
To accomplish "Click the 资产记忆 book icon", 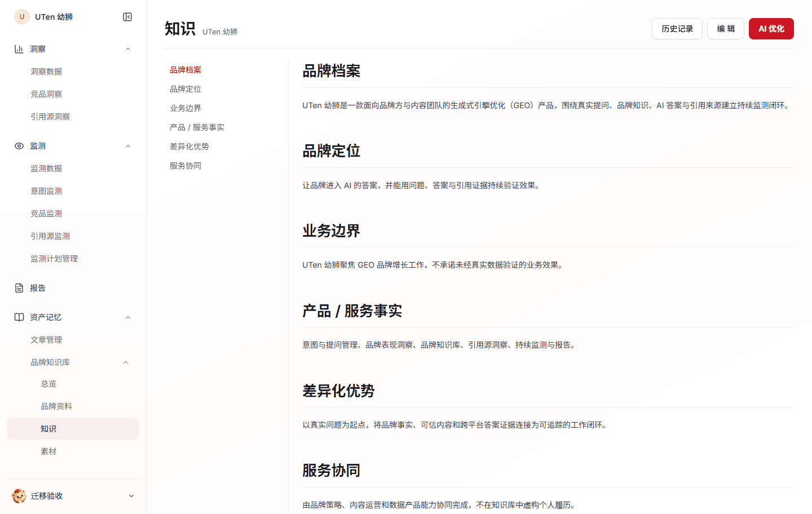I will [x=19, y=317].
